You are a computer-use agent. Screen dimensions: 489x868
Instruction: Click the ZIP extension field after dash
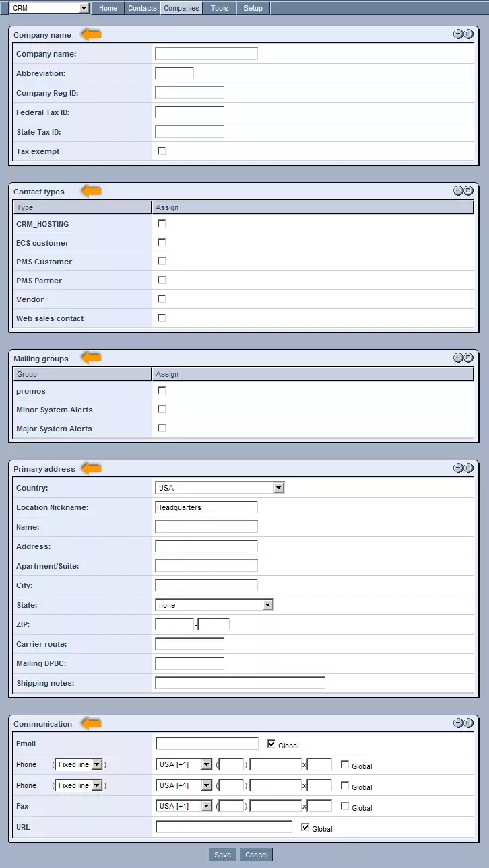coord(214,624)
